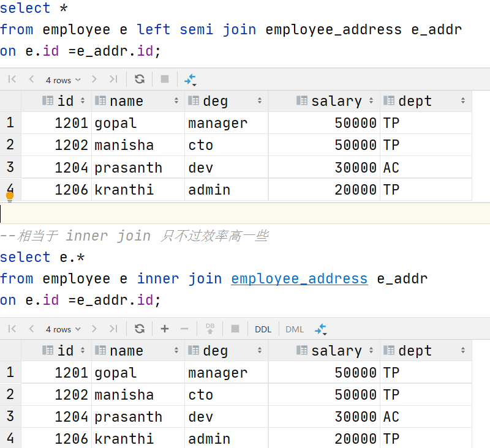Screen dimensions: 490x448
Task: Go to last page in lower result toolbar
Action: (x=113, y=329)
